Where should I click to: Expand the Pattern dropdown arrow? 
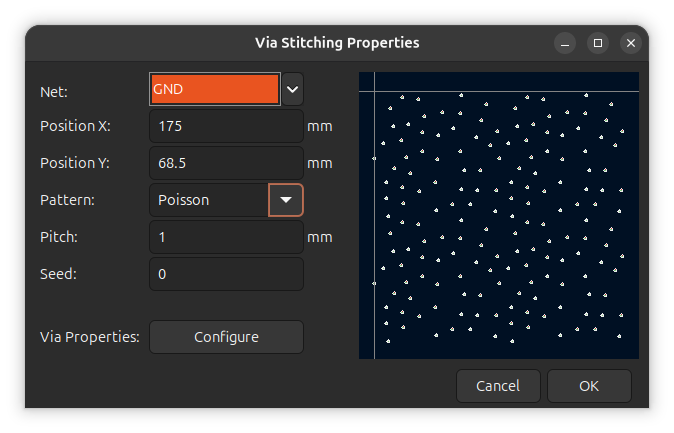[x=286, y=200]
